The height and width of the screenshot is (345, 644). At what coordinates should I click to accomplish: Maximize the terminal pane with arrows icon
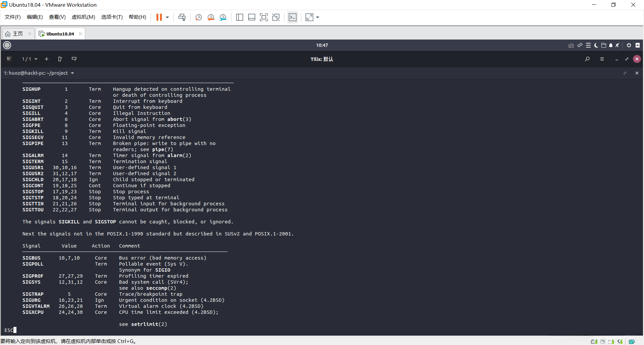click(x=625, y=73)
